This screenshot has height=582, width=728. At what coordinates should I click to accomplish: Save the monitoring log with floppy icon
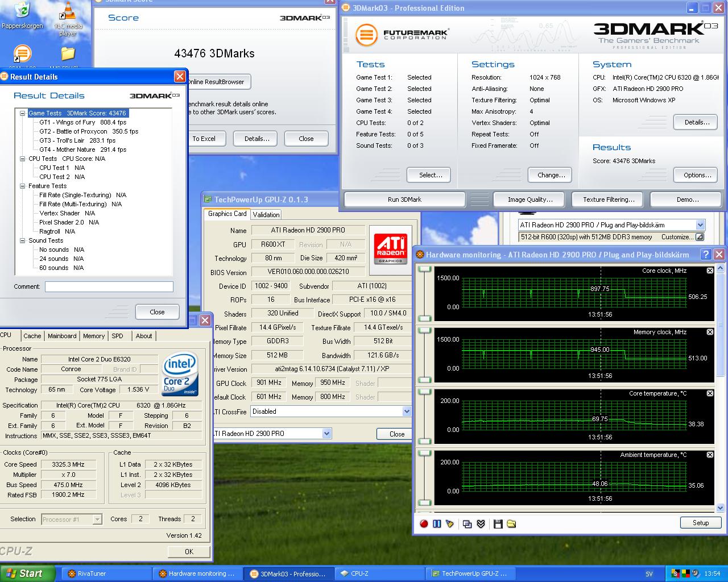point(498,523)
